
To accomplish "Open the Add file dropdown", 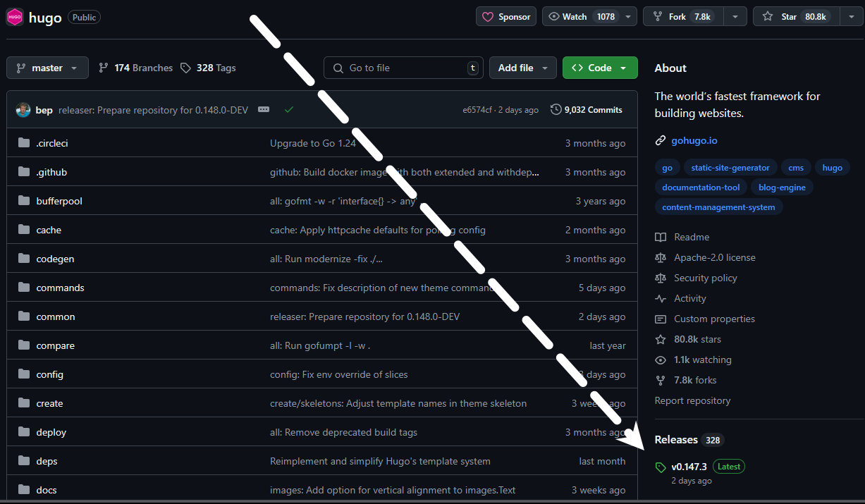I will pos(523,68).
